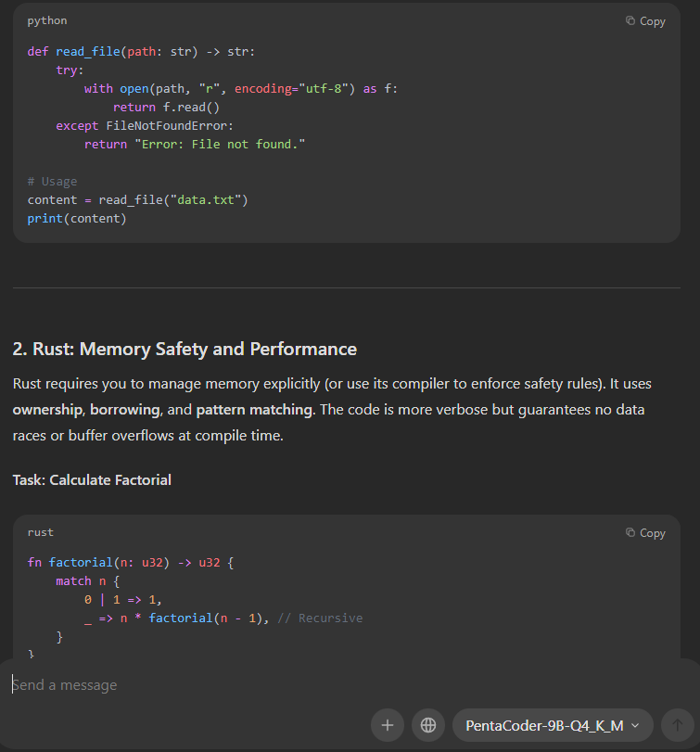Copy the rust factorial code
700x752 pixels.
pos(645,533)
